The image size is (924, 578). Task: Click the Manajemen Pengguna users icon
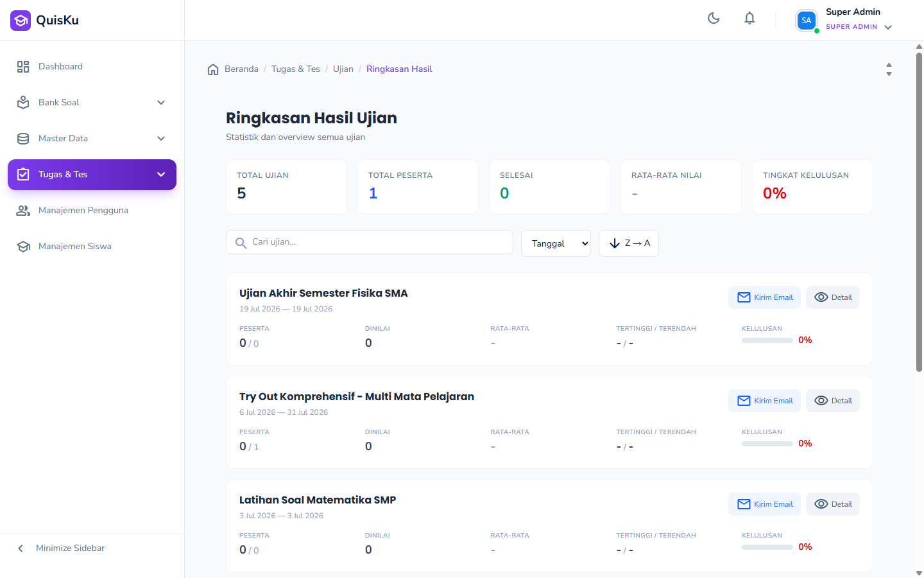pyautogui.click(x=23, y=211)
